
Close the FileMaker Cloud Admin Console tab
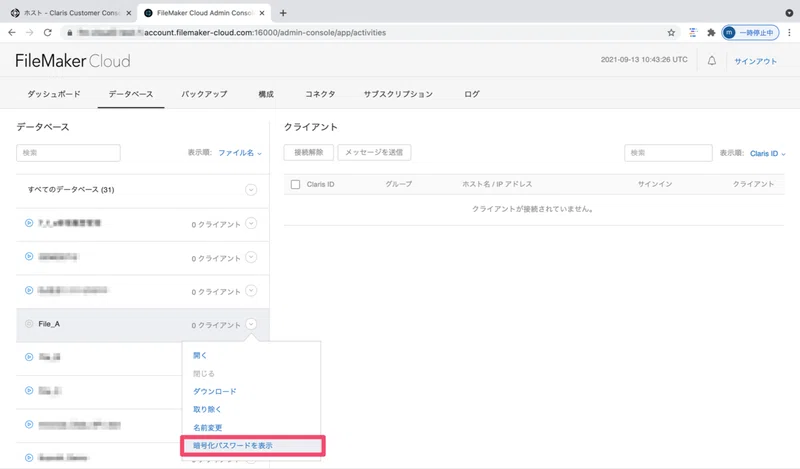click(x=262, y=13)
